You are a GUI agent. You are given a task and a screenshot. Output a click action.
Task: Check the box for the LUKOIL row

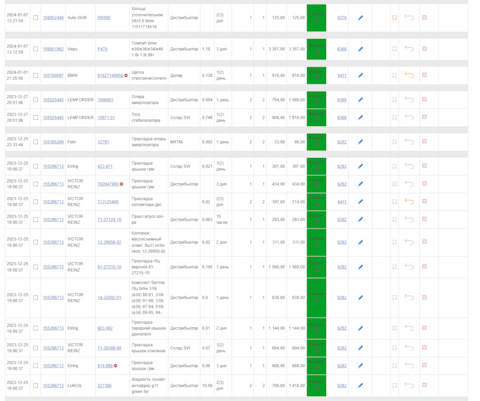(x=36, y=386)
